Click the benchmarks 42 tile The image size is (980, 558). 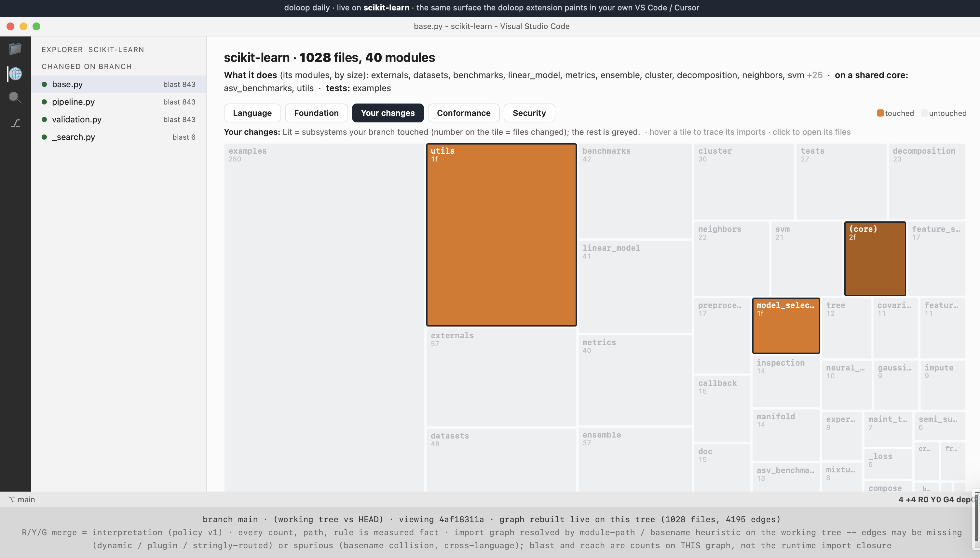635,191
